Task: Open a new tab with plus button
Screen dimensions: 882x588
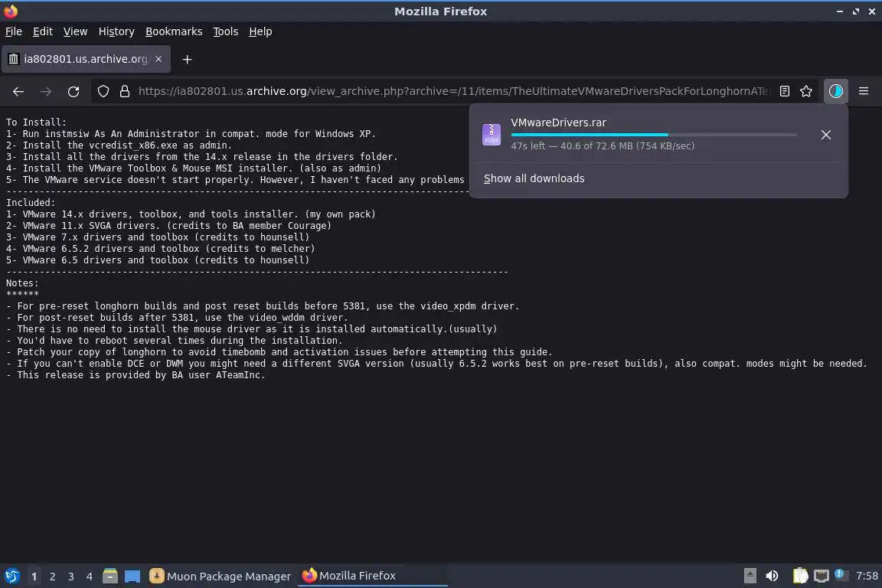Action: coord(188,59)
